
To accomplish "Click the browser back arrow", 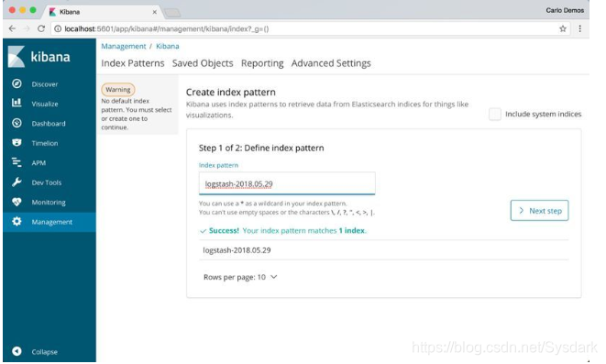I will [x=12, y=28].
